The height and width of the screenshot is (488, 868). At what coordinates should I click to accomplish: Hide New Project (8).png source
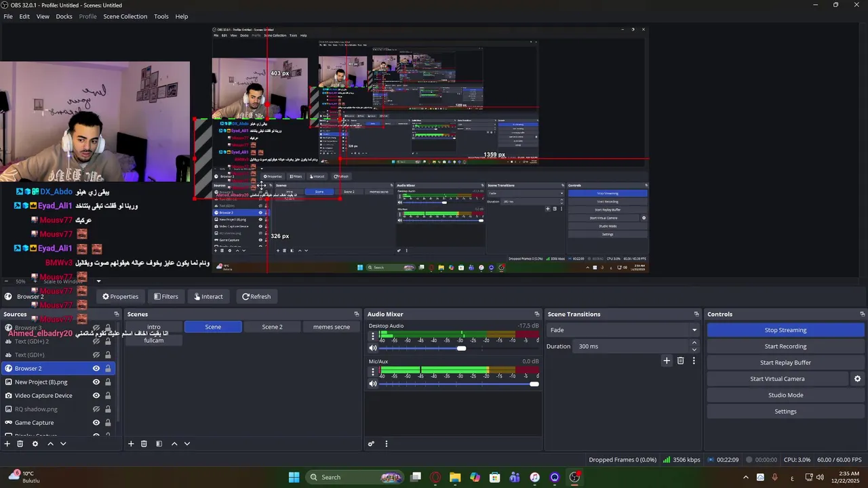pos(96,382)
